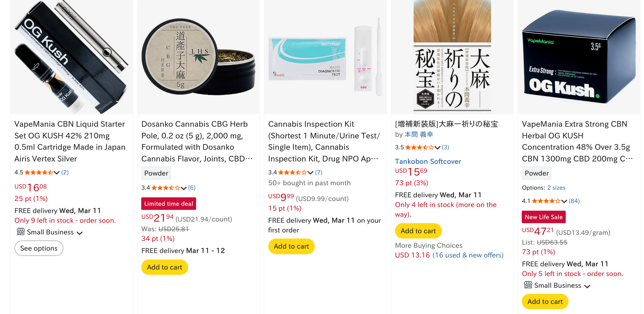The width and height of the screenshot is (644, 314).
Task: Add VapeMania Extra Strong CBN Herbal to cart
Action: (x=545, y=301)
